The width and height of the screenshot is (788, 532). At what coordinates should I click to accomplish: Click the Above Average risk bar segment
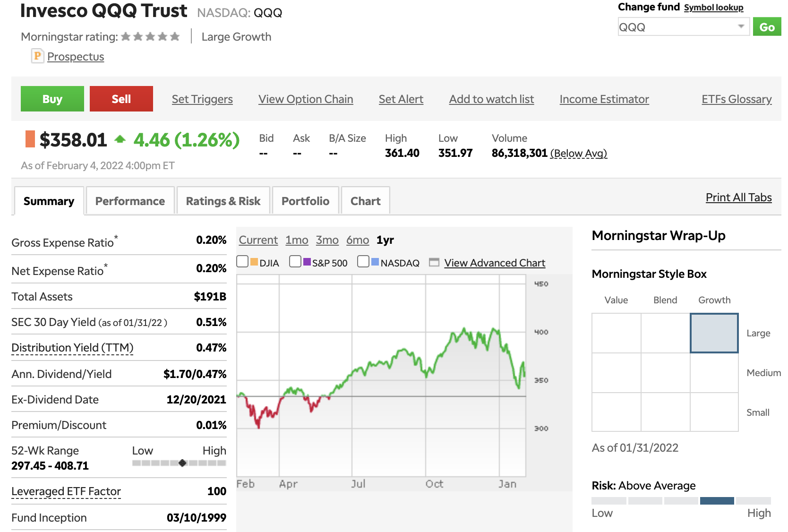(717, 501)
